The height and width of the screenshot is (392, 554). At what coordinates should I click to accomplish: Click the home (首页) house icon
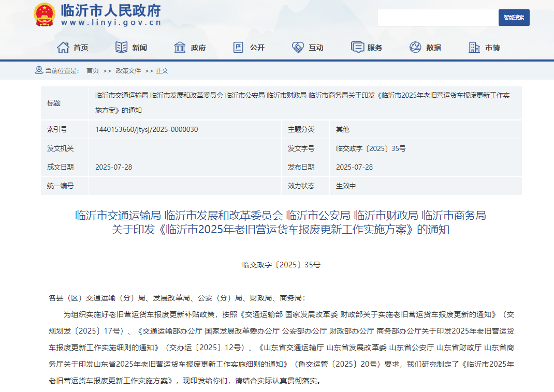(x=63, y=48)
